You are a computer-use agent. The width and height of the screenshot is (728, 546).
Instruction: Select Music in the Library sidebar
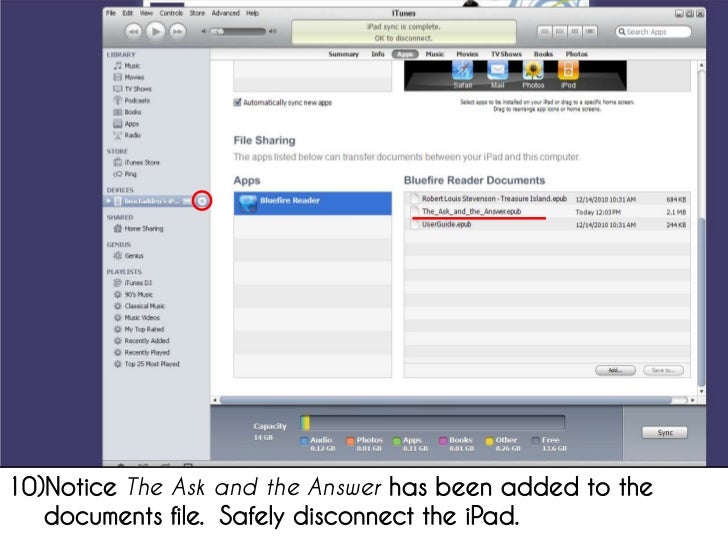pos(127,66)
